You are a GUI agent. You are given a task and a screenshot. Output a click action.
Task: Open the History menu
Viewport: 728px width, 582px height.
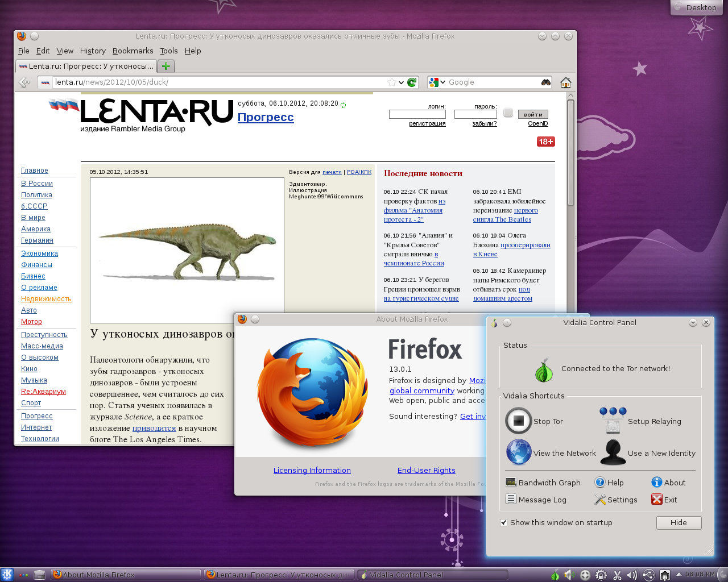(93, 51)
